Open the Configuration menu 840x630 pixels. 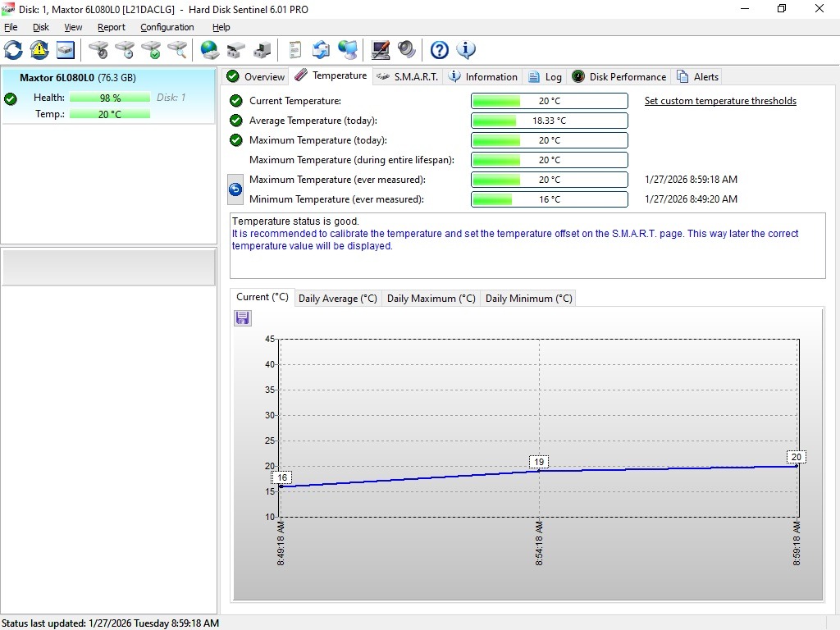167,27
